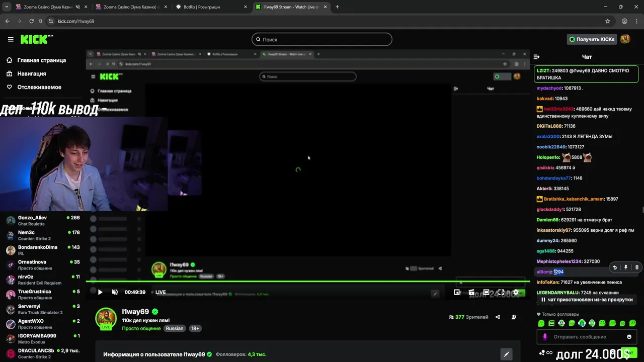Close the BotRix tab
This screenshot has height=362, width=644.
(x=246, y=7)
